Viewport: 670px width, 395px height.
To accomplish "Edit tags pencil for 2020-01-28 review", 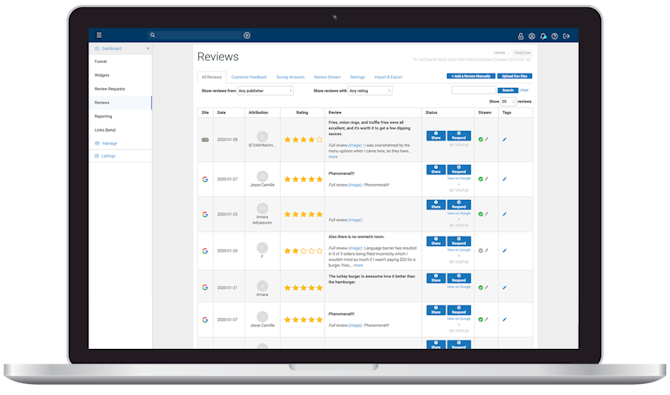I will (505, 139).
